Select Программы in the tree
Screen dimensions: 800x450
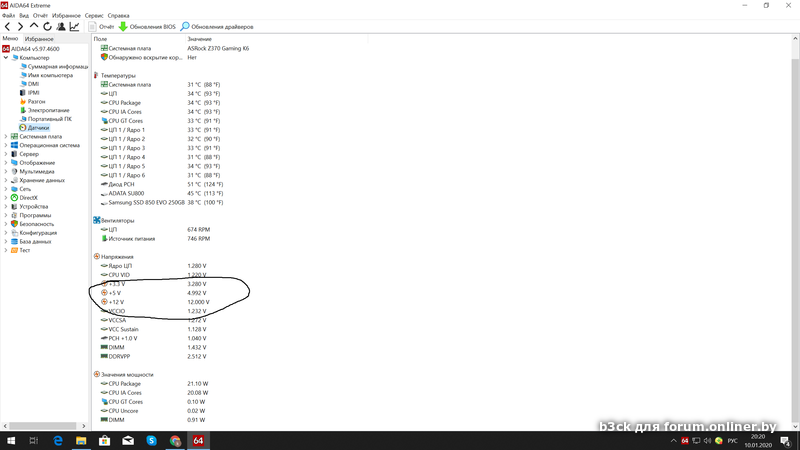(31, 215)
